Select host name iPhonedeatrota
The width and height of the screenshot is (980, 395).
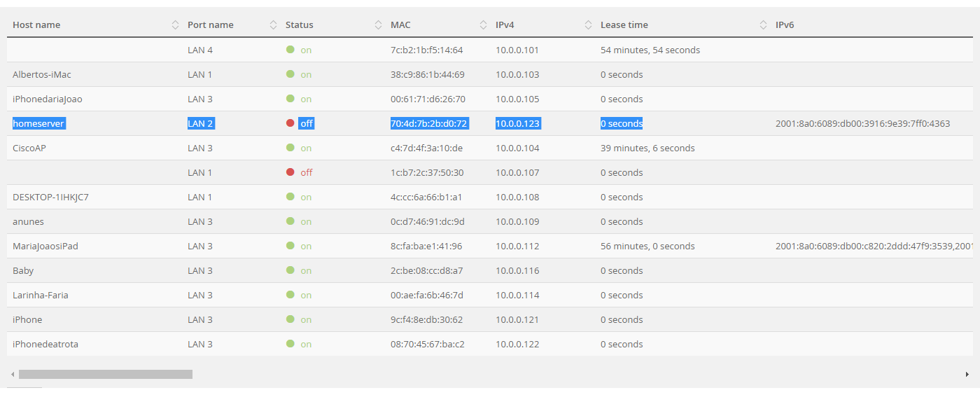pyautogui.click(x=45, y=344)
